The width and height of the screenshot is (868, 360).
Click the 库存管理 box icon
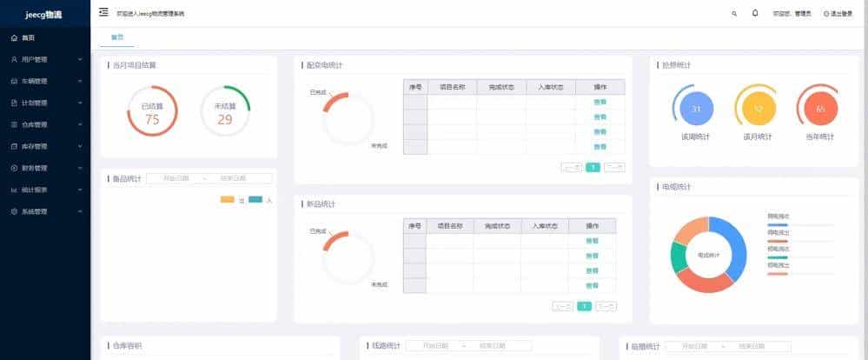pos(14,146)
